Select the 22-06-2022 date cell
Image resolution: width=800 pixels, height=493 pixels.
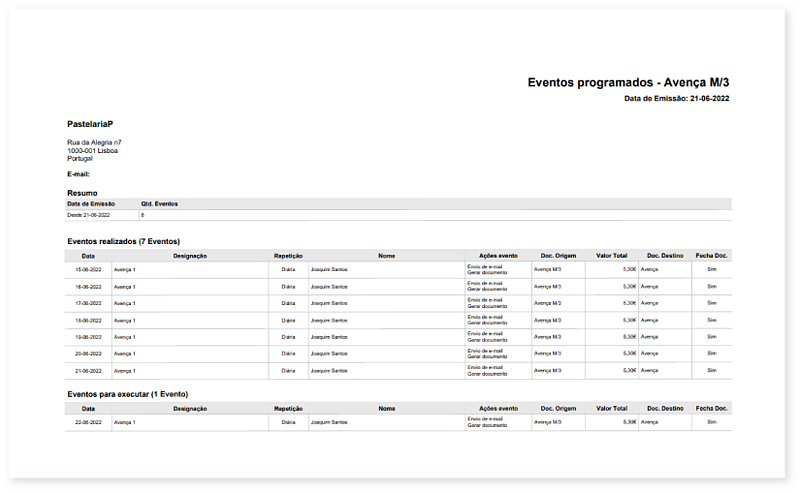tap(88, 423)
